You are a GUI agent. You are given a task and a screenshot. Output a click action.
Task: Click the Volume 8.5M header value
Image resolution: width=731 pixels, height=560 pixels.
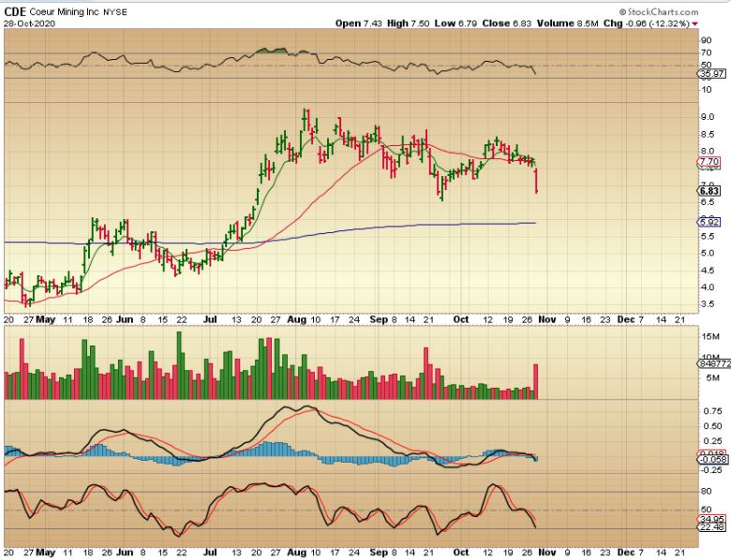point(567,23)
